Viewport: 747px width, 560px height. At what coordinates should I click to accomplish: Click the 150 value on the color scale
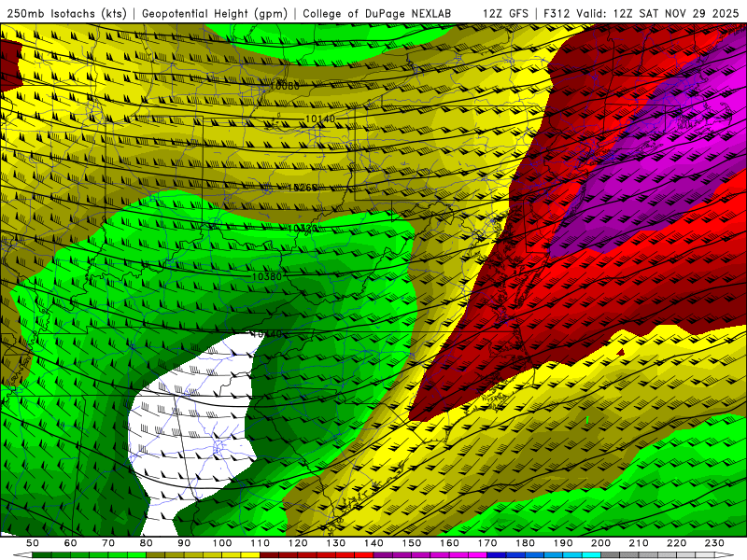[412, 543]
